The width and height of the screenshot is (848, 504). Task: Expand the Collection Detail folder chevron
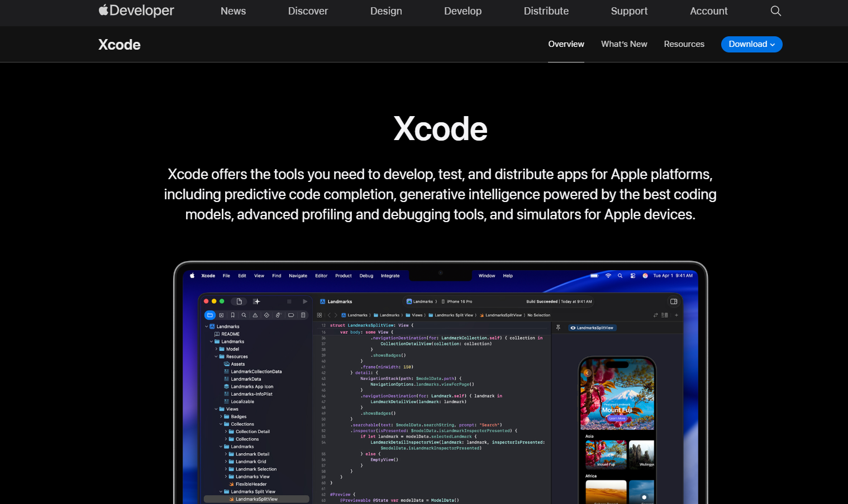pyautogui.click(x=226, y=431)
